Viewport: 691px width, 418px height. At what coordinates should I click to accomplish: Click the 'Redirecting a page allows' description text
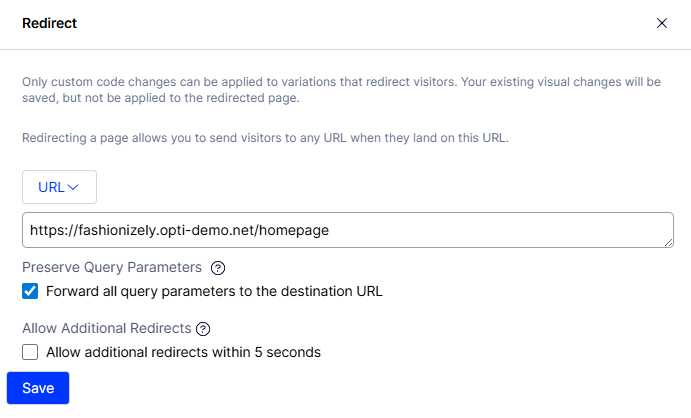(265, 138)
